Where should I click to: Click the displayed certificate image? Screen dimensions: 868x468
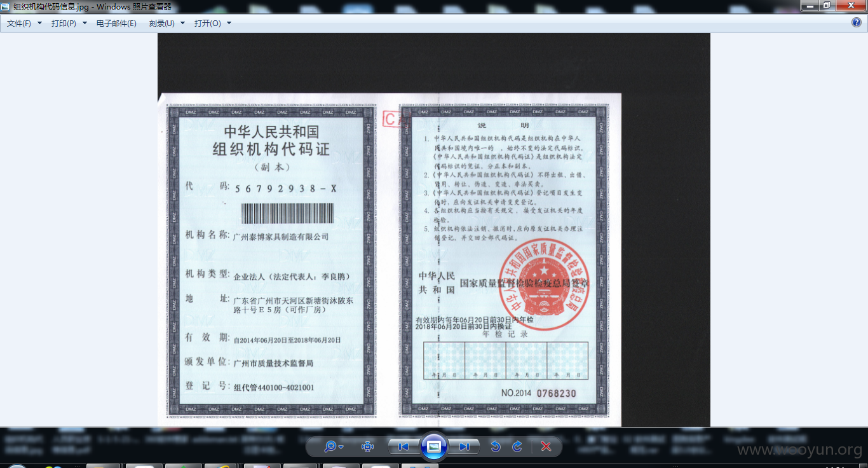click(434, 230)
